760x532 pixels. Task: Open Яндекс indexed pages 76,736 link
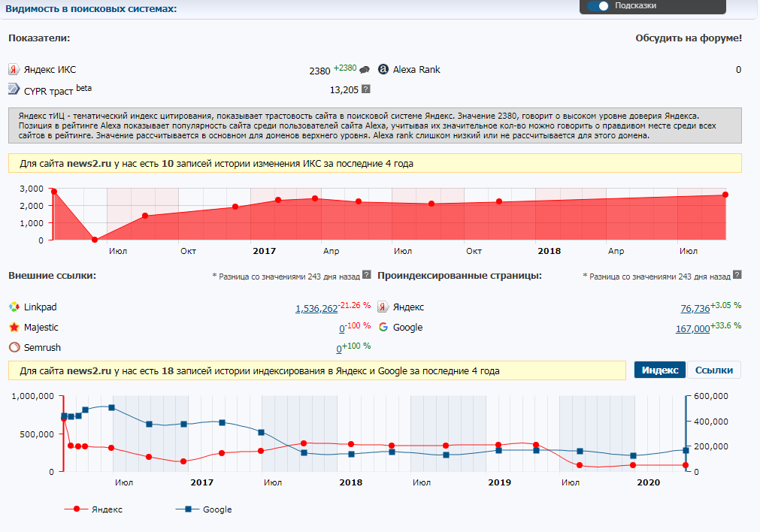point(695,309)
